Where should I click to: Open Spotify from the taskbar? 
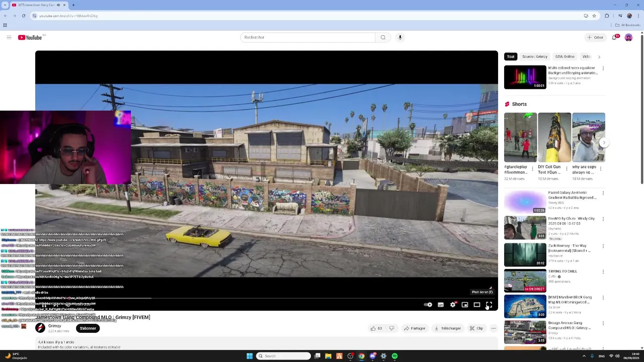coord(394,356)
